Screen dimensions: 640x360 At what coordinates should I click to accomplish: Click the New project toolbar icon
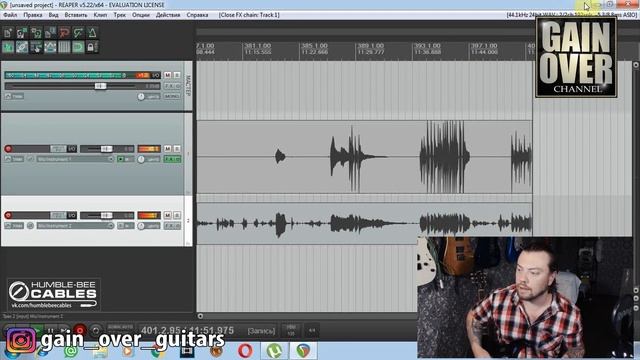pyautogui.click(x=8, y=33)
